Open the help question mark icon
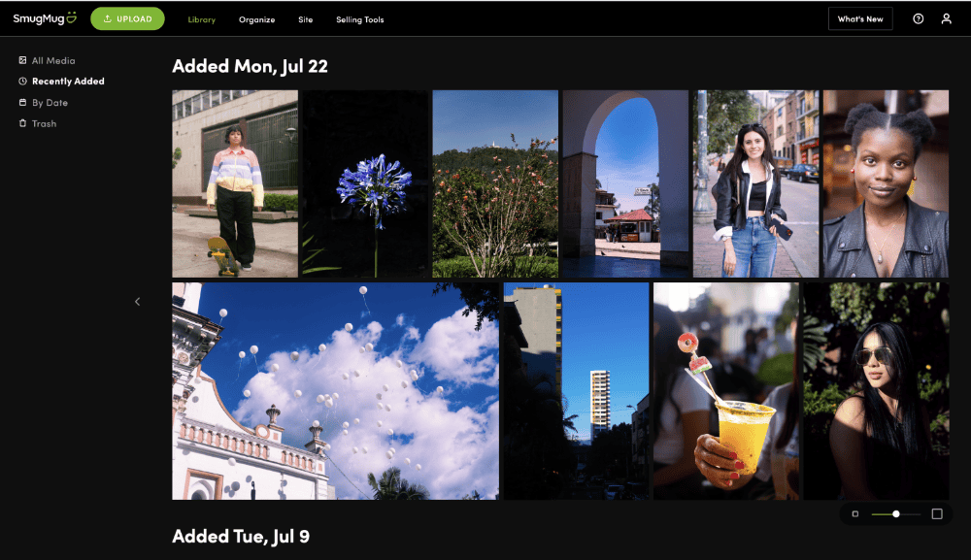Viewport: 971px width, 560px height. click(x=919, y=19)
